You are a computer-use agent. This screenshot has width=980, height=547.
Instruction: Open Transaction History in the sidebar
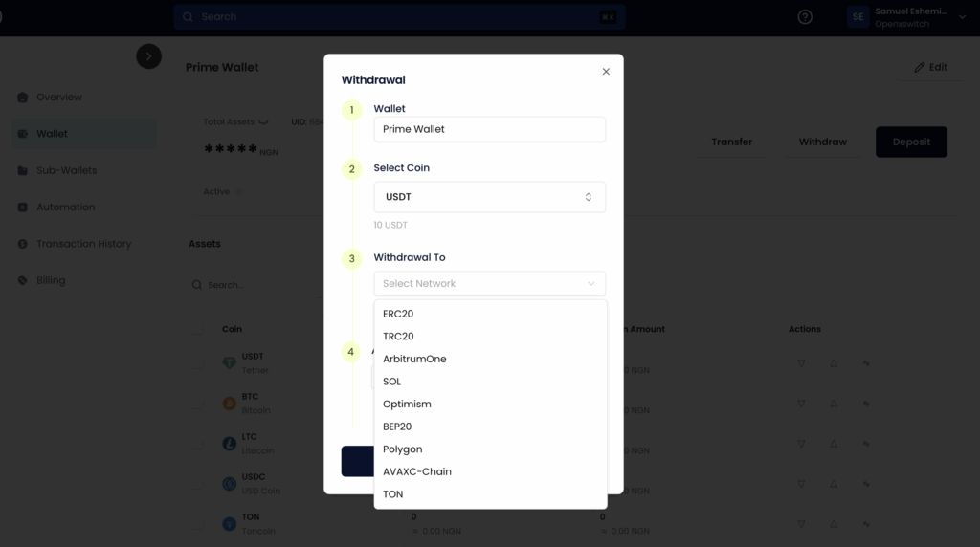click(x=83, y=244)
